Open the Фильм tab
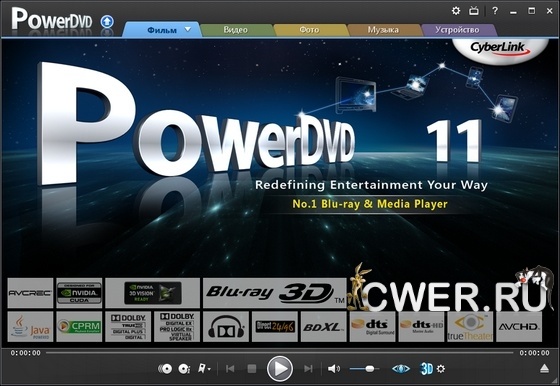 click(x=162, y=30)
